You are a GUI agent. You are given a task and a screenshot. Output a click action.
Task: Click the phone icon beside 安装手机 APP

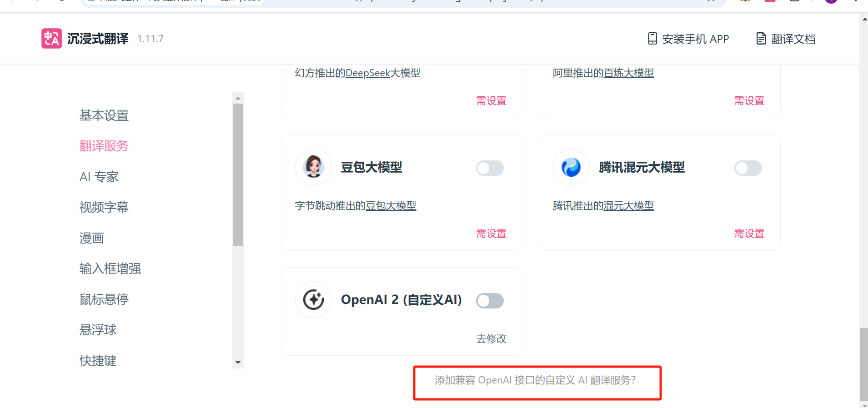point(652,39)
